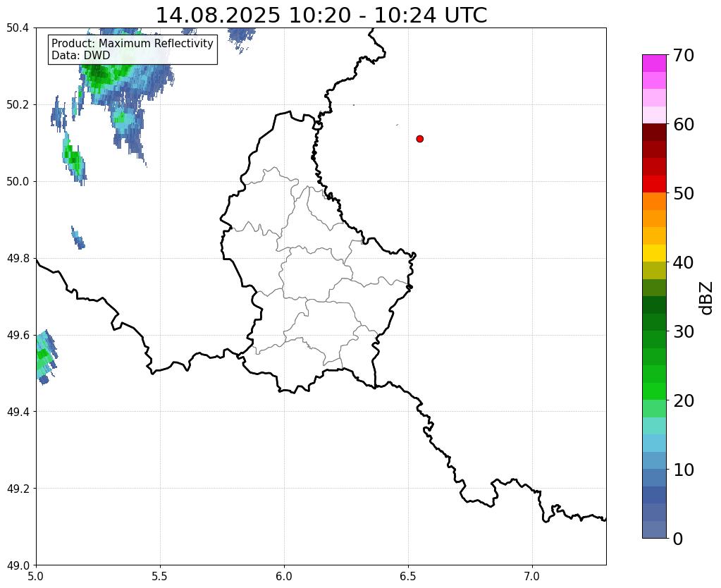Pick the orange swatch just below 50
Image resolution: width=721 pixels, height=588 pixels.
point(654,202)
